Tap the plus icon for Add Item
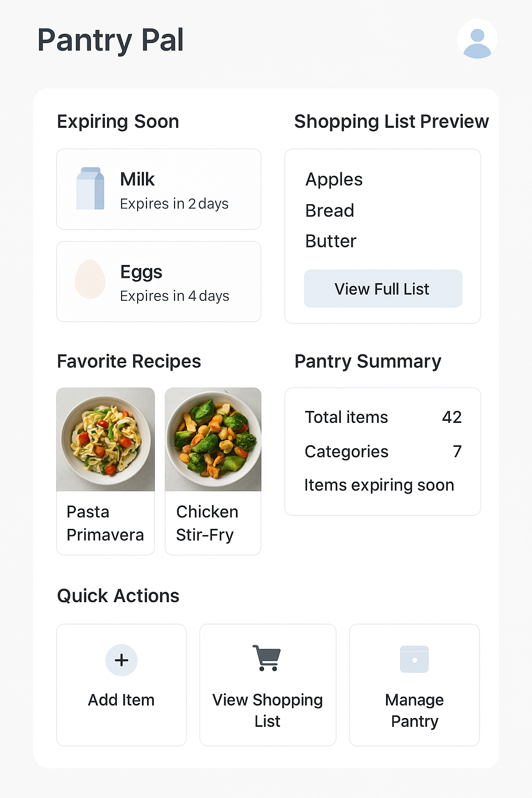This screenshot has height=798, width=532. (x=121, y=660)
